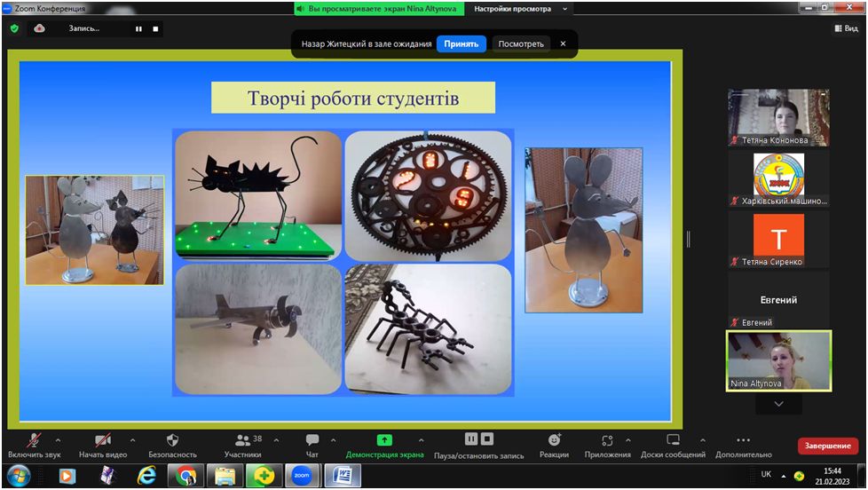Click the gear clock sculpture photo
This screenshot has height=490, width=868.
click(428, 195)
